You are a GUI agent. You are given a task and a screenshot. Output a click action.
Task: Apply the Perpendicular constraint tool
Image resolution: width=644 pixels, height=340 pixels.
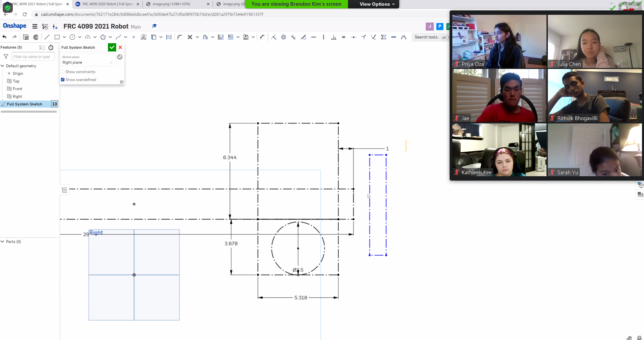(x=334, y=37)
